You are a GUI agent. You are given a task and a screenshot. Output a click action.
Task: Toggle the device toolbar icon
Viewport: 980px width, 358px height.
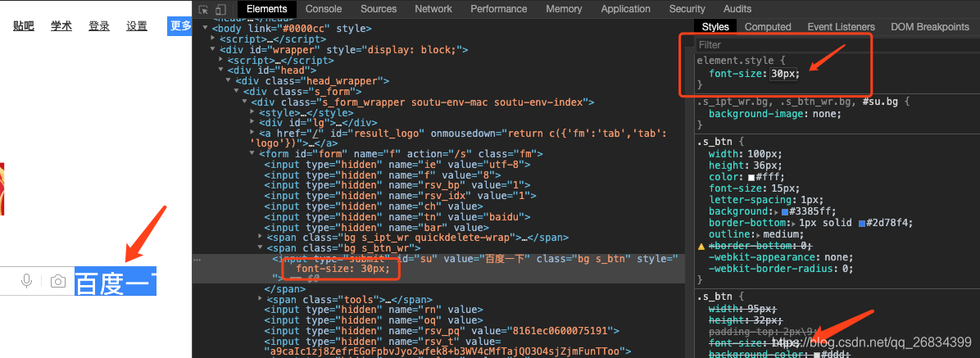(220, 9)
